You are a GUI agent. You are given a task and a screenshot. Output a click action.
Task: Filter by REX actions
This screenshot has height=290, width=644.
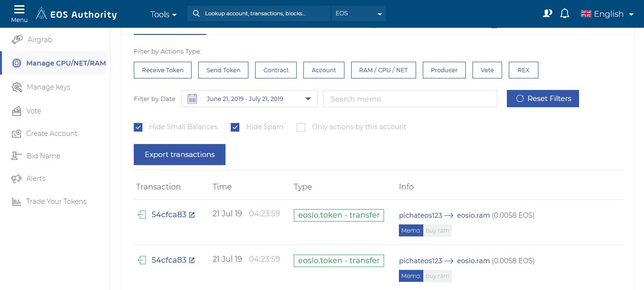tap(524, 70)
